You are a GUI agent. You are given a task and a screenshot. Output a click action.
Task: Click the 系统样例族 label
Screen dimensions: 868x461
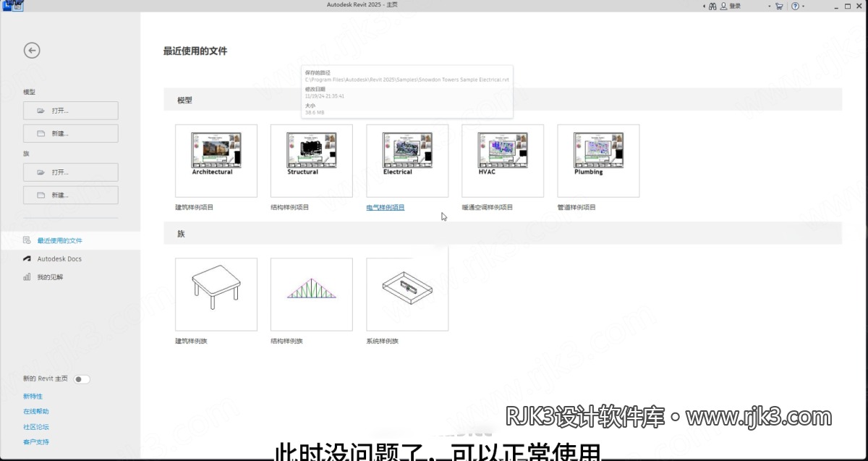tap(383, 342)
